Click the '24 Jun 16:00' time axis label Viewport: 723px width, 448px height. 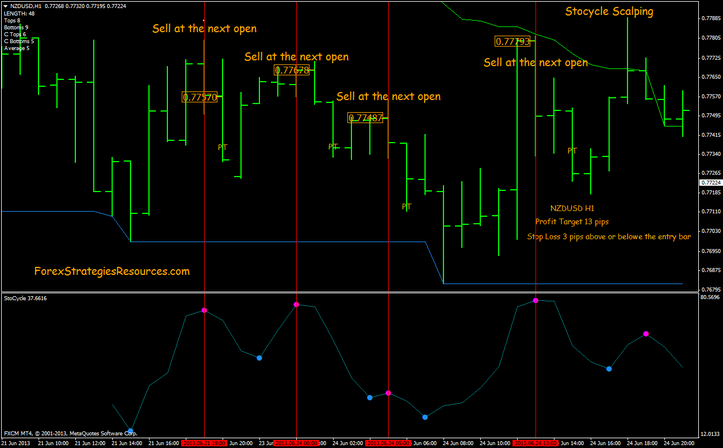[606, 443]
